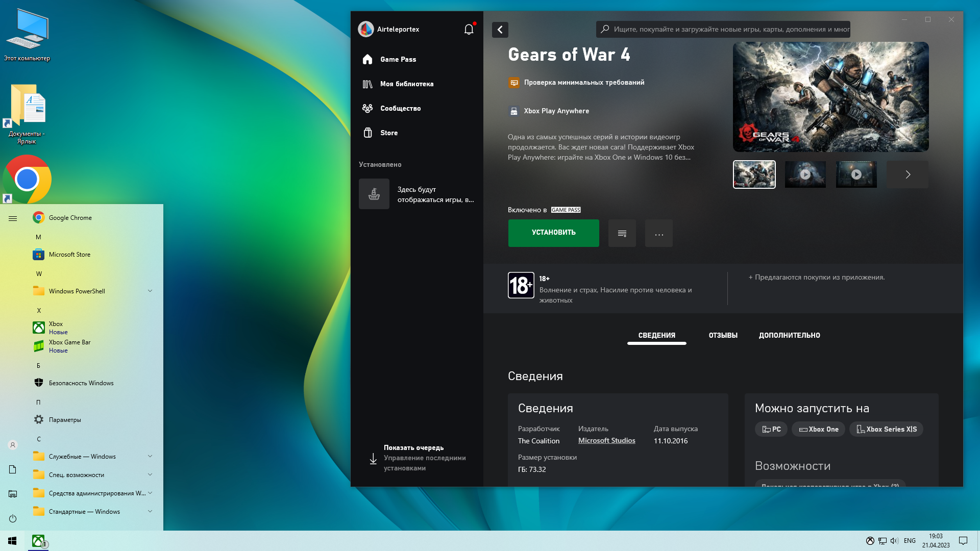Switch to the ДОПОЛНИТЕЛЬНО tab
Viewport: 980px width, 551px height.
789,335
